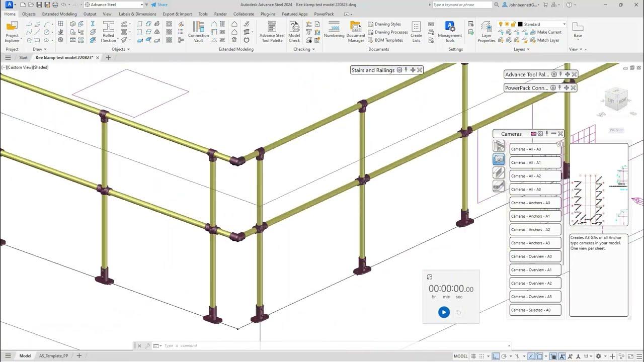The width and height of the screenshot is (644, 362).
Task: Click the camera preview thumbnail image
Action: (599, 185)
